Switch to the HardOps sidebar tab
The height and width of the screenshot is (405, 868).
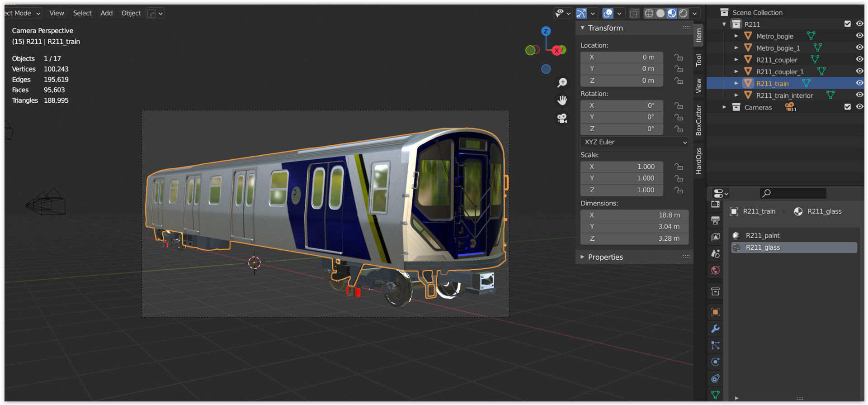(698, 161)
